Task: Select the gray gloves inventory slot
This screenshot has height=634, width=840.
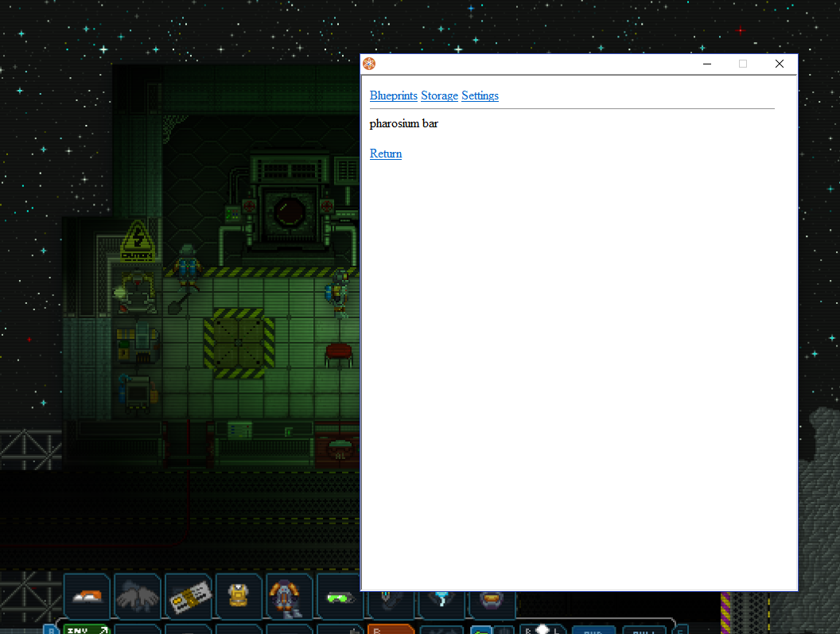Action: pyautogui.click(x=137, y=596)
